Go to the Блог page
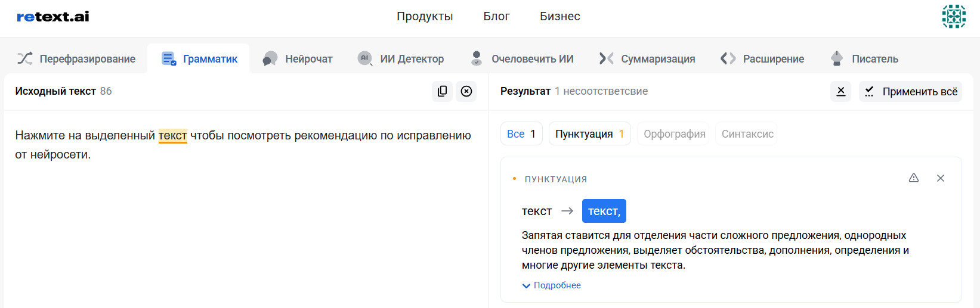The height and width of the screenshot is (308, 980). [496, 17]
